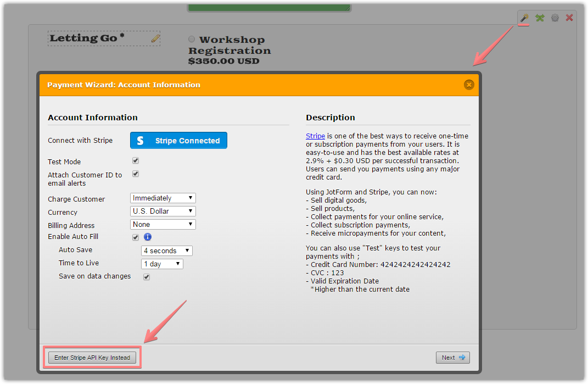Viewport: 588px width, 384px height.
Task: Click the pencil icon beside Letting Go
Action: 155,38
